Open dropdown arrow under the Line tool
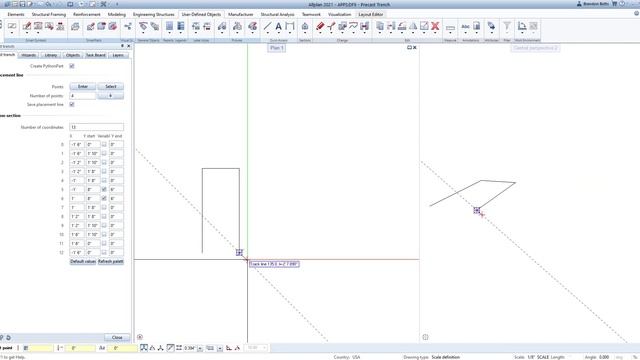The height and width of the screenshot is (360, 640). pos(267,33)
